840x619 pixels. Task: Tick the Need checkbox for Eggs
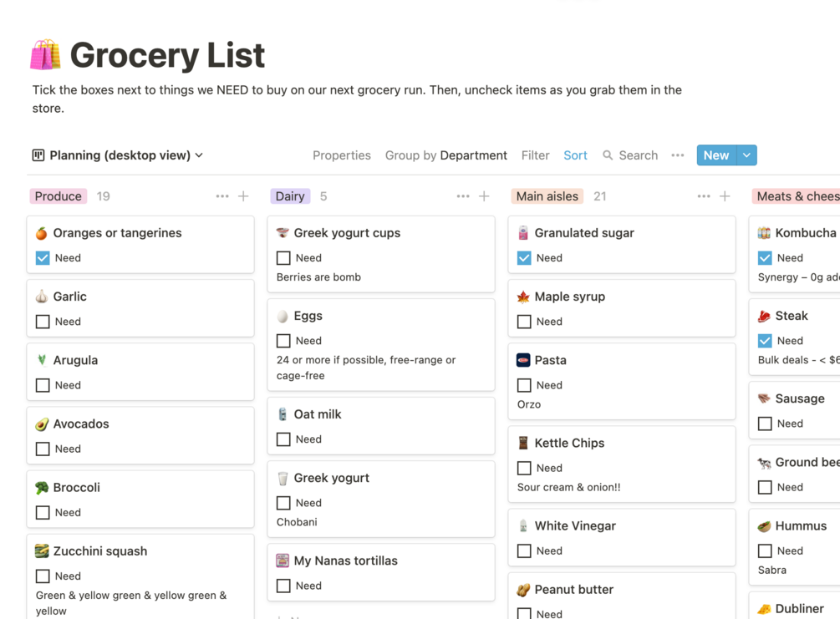click(283, 341)
